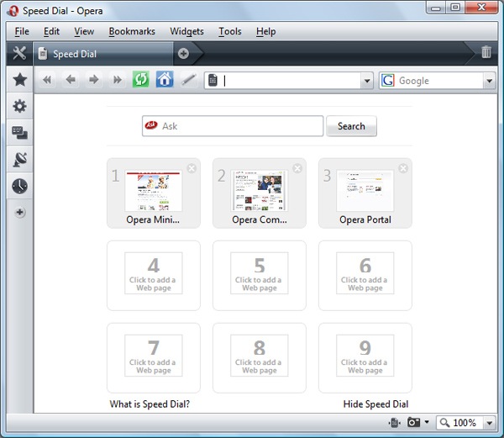
Task: Select the Speed Dial tab
Action: pos(102,54)
